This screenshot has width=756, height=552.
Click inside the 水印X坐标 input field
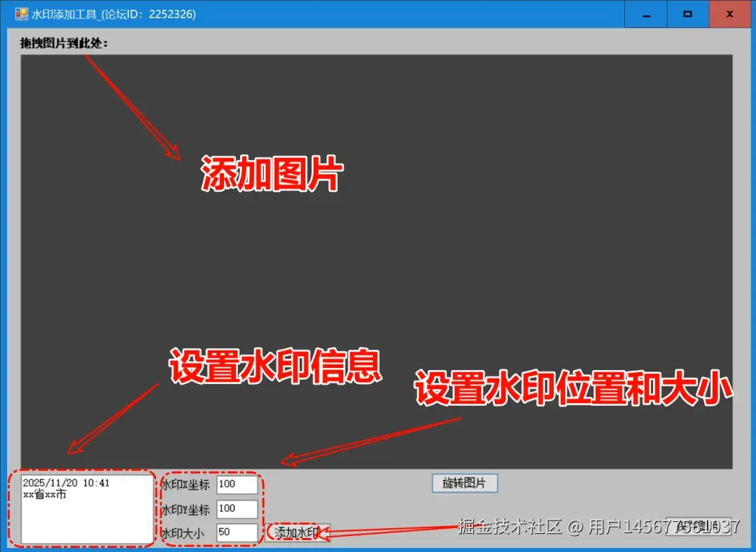tap(238, 483)
